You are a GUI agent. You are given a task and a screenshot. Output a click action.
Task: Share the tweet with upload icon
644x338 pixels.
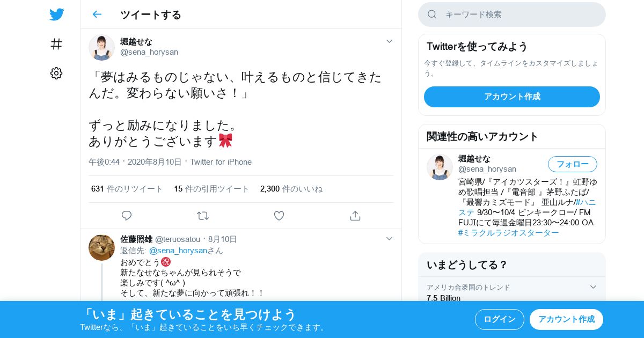[x=355, y=216]
